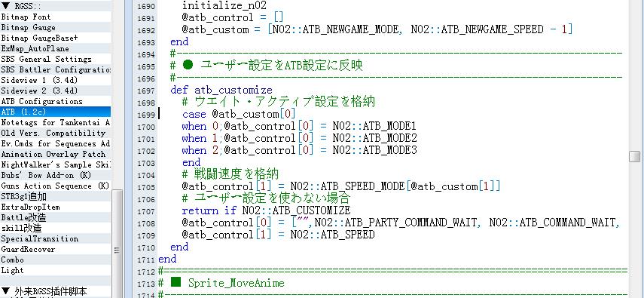Click the 'case @atb_custom[0]' line
Image resolution: width=644 pixels, height=298 pixels.
click(239, 114)
